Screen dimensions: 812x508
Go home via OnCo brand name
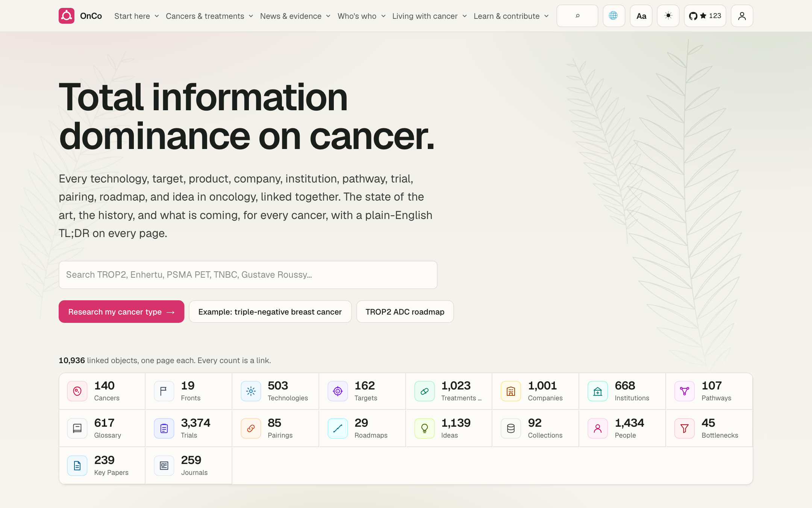[x=91, y=16]
